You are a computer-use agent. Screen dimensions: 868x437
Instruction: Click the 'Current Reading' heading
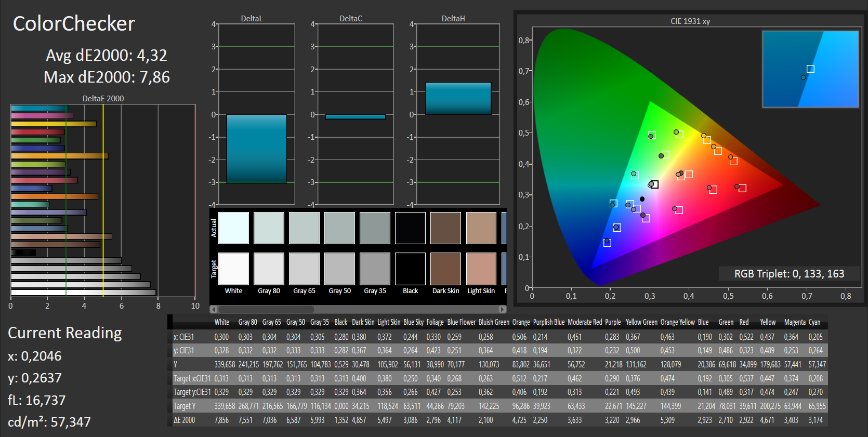(65, 333)
